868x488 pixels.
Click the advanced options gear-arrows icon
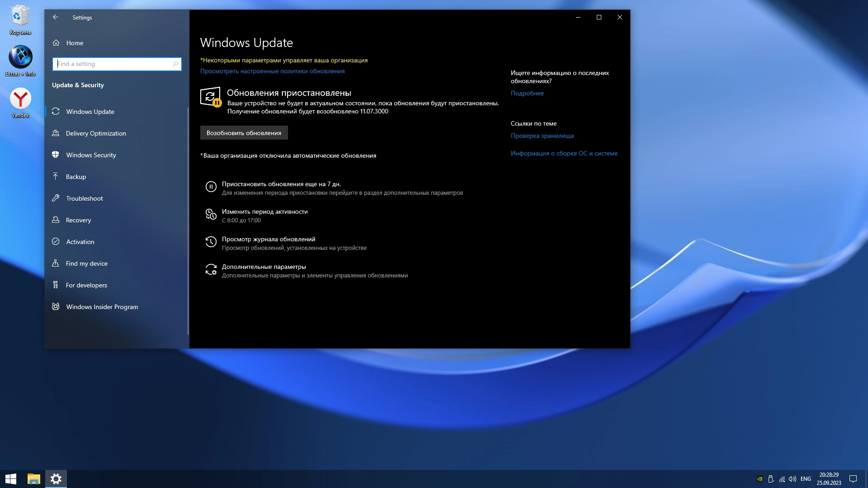point(211,270)
